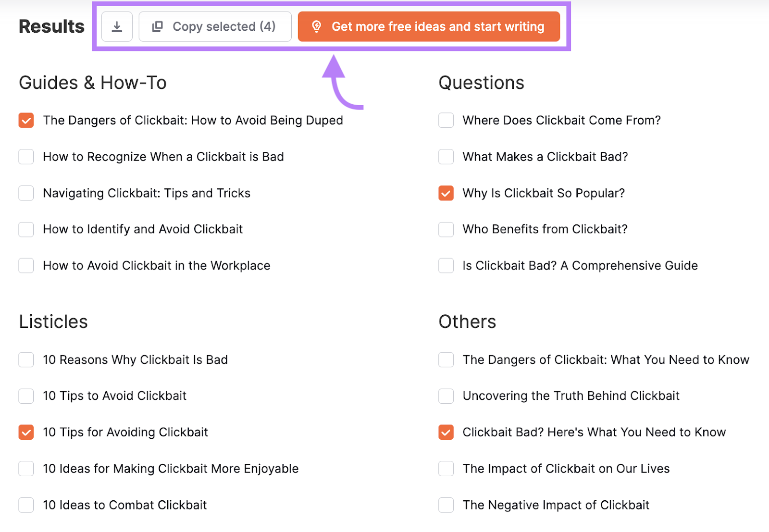The height and width of the screenshot is (532, 769).
Task: Select 'How to Avoid Clickbait in the Workplace'
Action: pyautogui.click(x=26, y=265)
